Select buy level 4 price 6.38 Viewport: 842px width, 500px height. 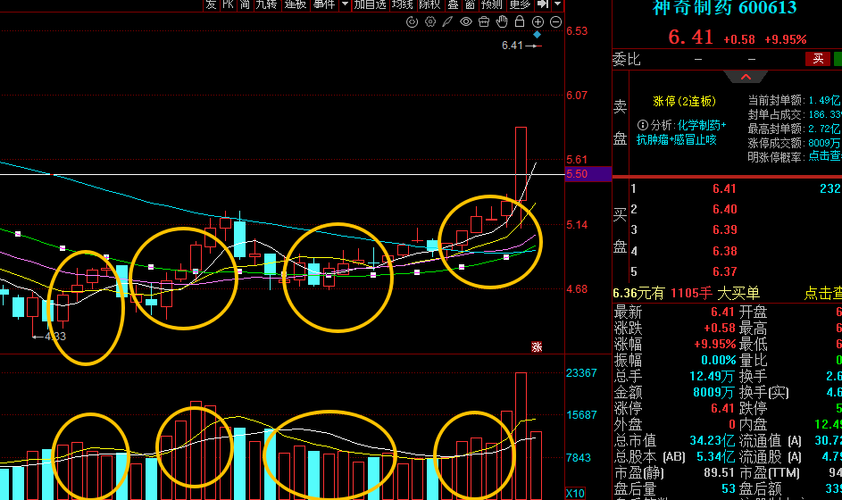pos(724,251)
